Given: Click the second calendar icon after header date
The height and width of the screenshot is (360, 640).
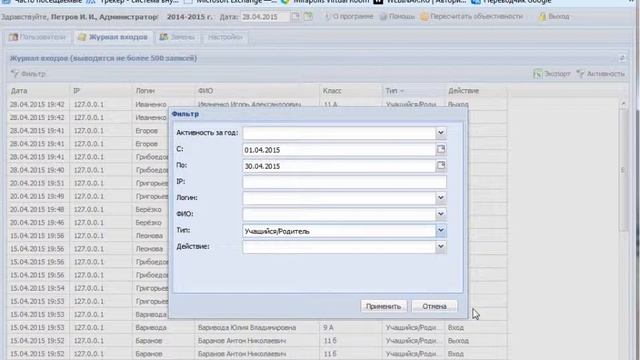Looking at the screenshot, I should point(308,17).
